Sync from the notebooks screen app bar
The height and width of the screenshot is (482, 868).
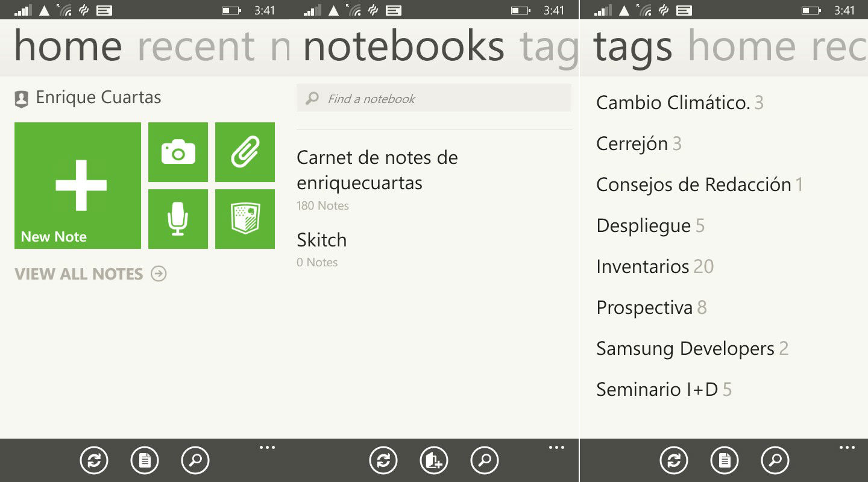click(383, 461)
